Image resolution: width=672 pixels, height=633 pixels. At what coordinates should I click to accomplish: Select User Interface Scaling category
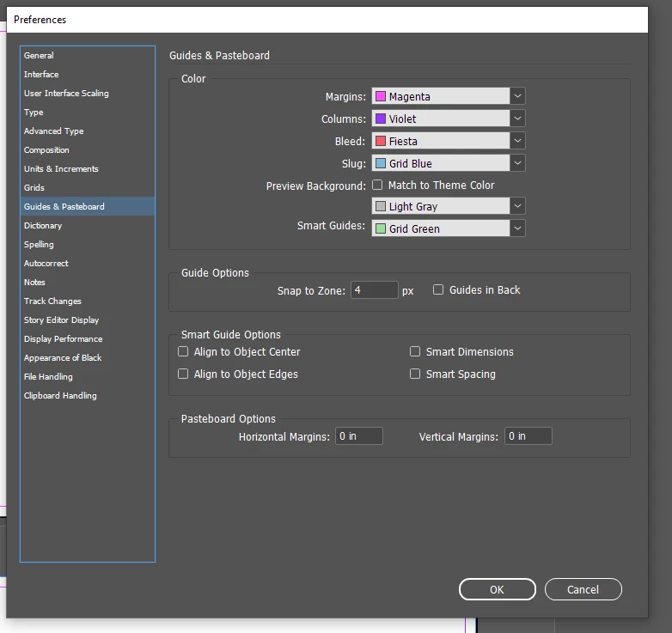point(88,93)
